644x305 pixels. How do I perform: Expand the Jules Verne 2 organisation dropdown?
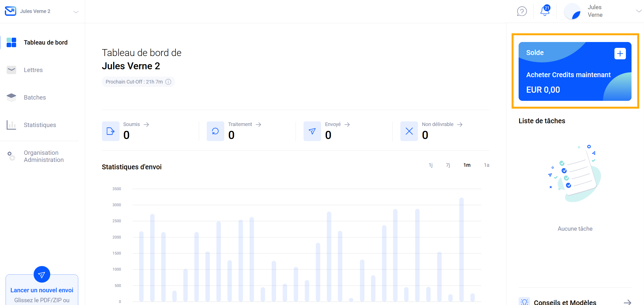[76, 12]
